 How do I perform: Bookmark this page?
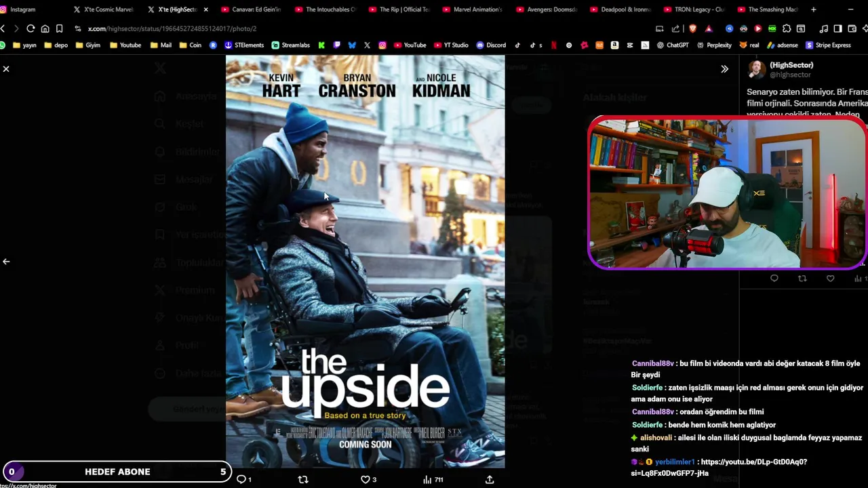[x=59, y=28]
